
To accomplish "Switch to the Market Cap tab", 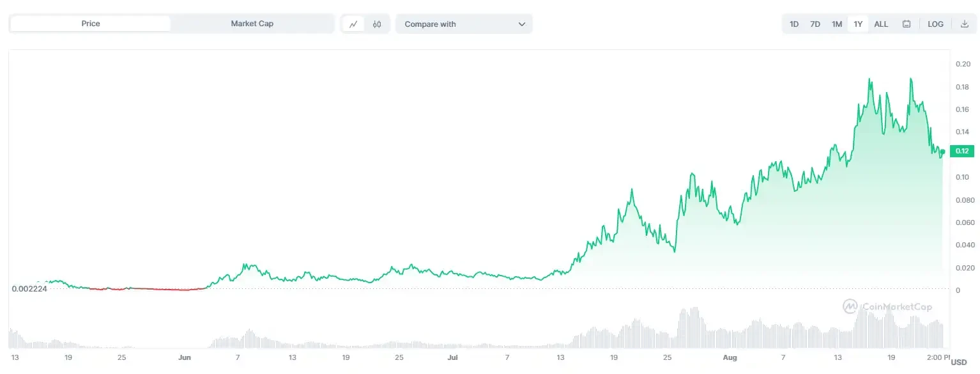I will tap(252, 24).
